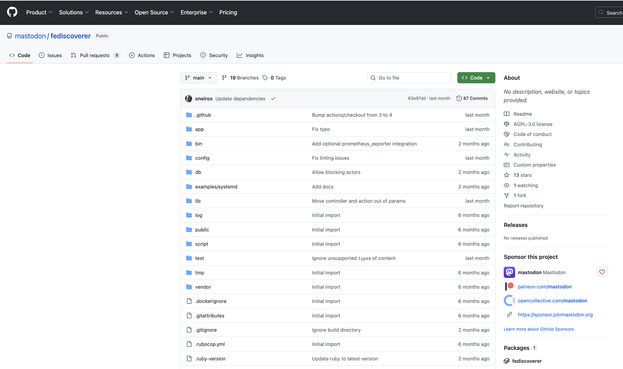Click the bin folder icon
The height and width of the screenshot is (369, 623).
tap(189, 143)
